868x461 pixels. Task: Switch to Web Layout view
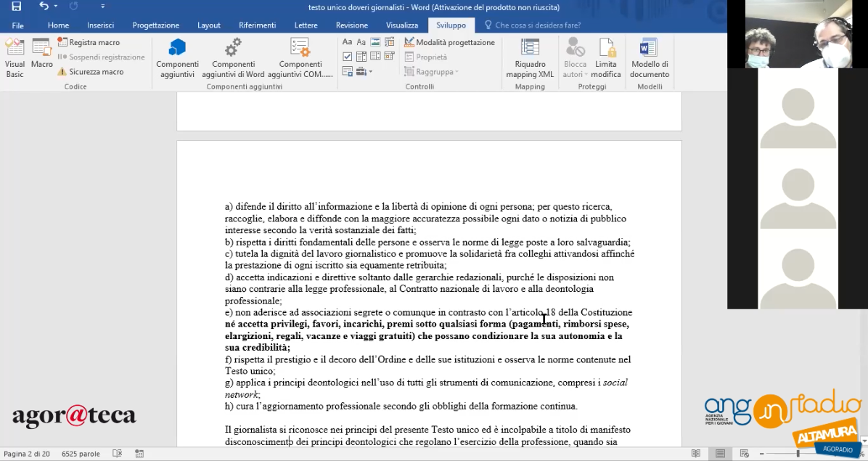point(745,454)
